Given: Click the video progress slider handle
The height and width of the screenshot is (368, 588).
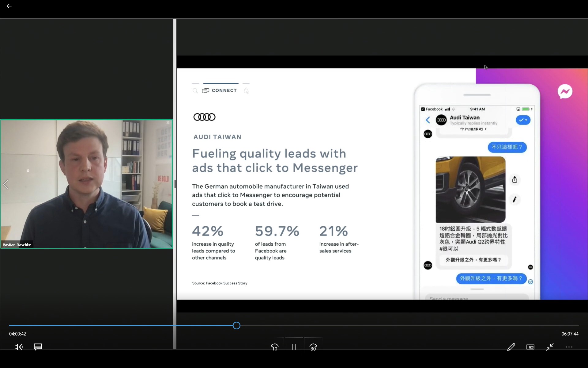Looking at the screenshot, I should click(236, 325).
